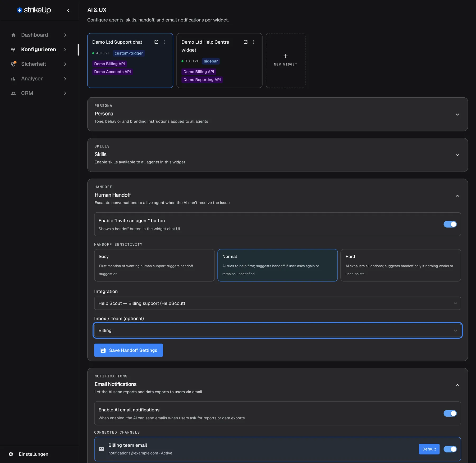Click the Demo Reporting API tag
Image resolution: width=476 pixels, height=463 pixels.
click(x=202, y=80)
